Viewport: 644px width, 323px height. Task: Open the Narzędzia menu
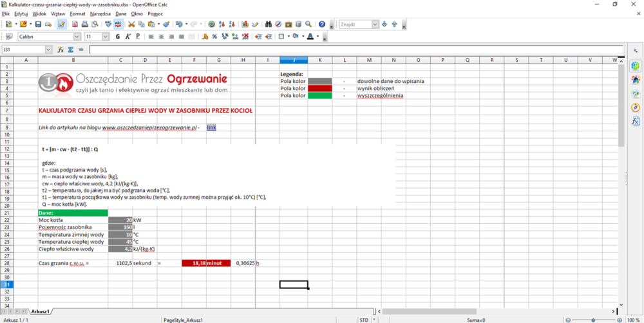(x=100, y=14)
